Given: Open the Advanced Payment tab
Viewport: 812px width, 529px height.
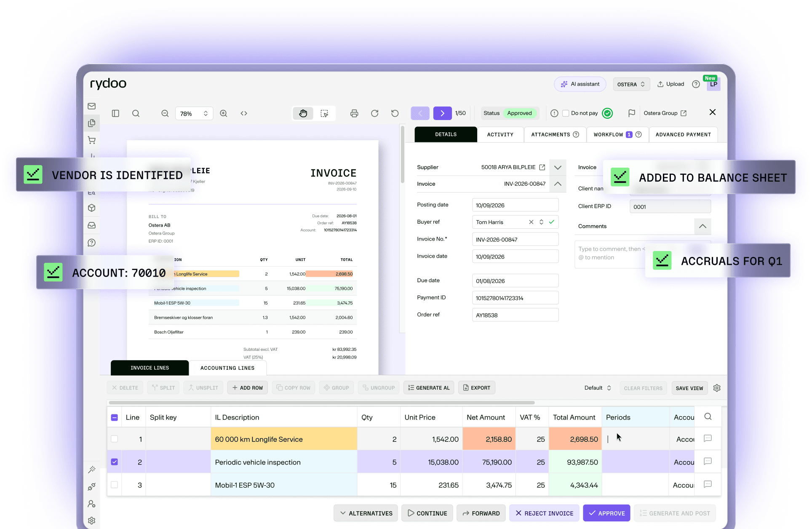Looking at the screenshot, I should [683, 134].
